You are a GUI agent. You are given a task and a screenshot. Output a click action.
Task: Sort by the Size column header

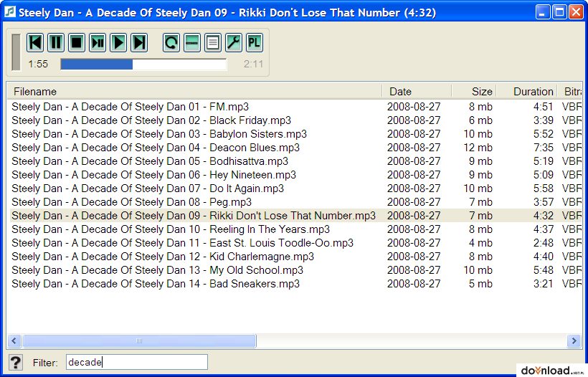coord(475,92)
